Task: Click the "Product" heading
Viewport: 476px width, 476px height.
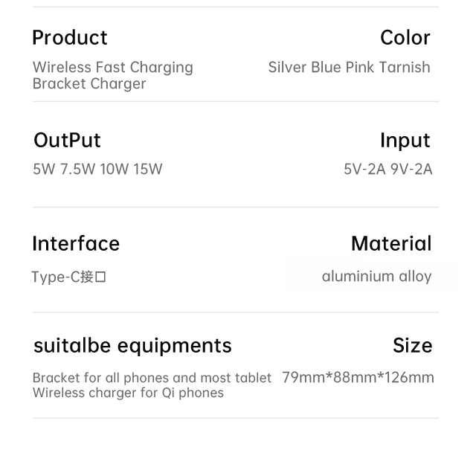Action: point(69,37)
